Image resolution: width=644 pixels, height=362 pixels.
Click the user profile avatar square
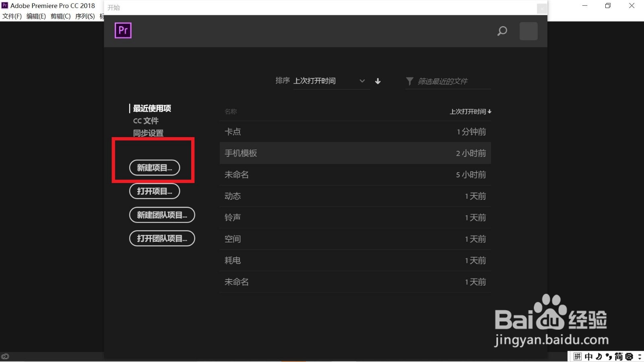[x=528, y=31]
